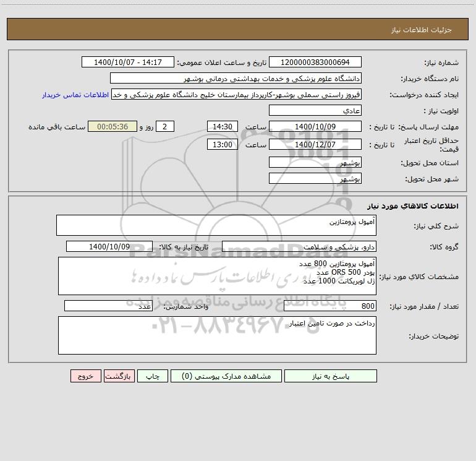
Task: Click the شهر محل تحویل label
Action: click(431, 179)
